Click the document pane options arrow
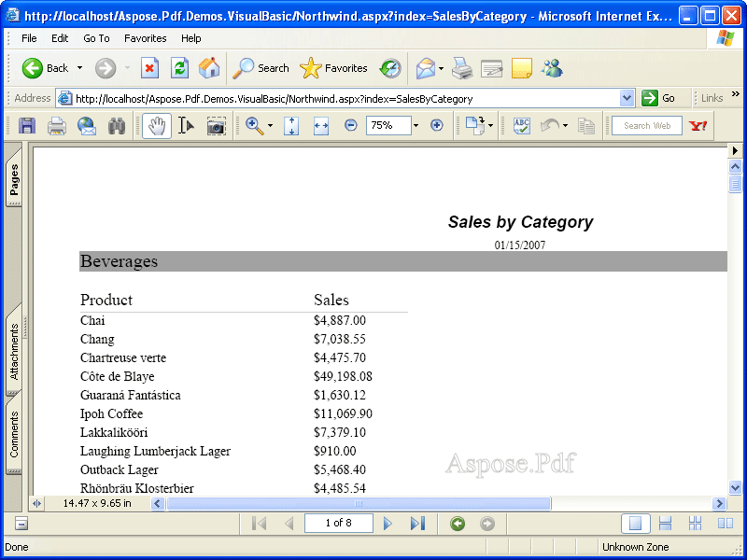 (x=735, y=151)
